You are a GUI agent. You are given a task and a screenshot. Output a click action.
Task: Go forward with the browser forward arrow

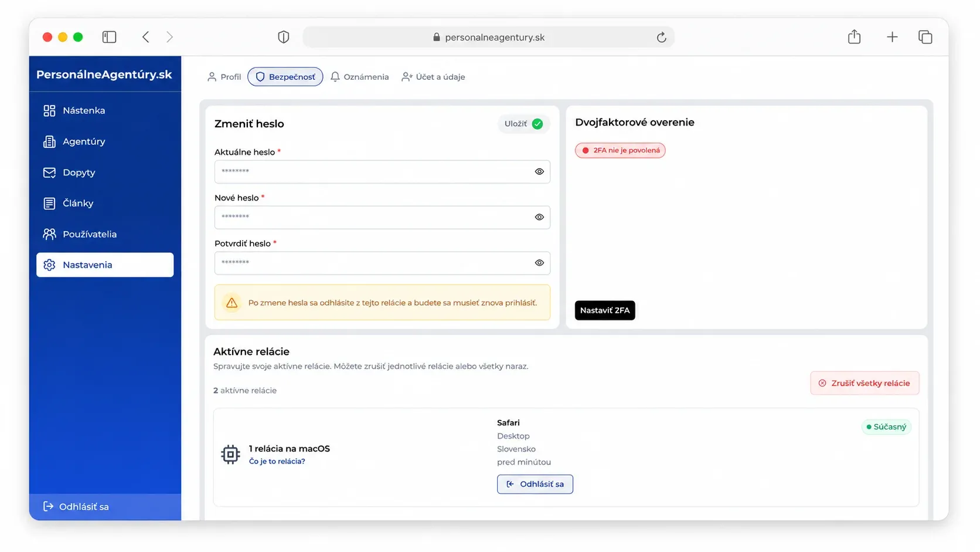[169, 37]
